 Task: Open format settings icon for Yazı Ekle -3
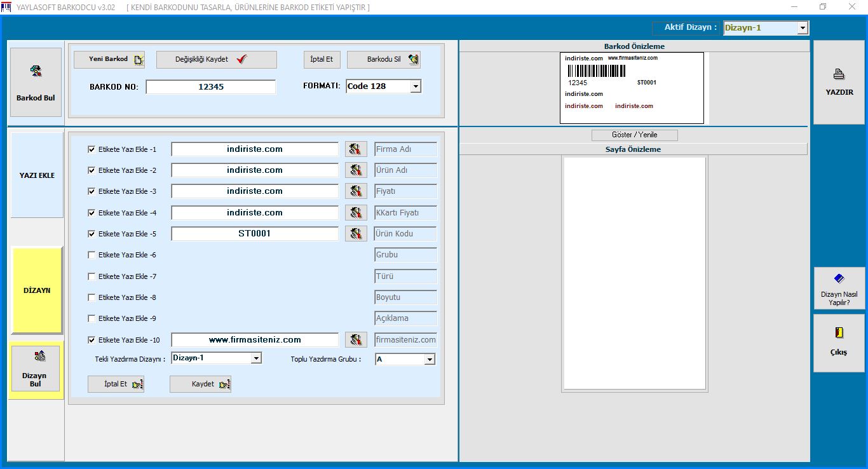(x=356, y=191)
